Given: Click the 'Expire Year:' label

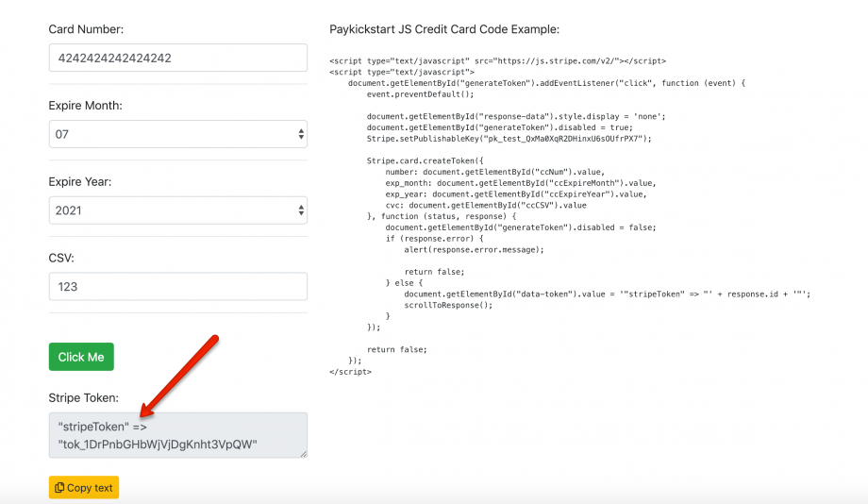Looking at the screenshot, I should (79, 181).
